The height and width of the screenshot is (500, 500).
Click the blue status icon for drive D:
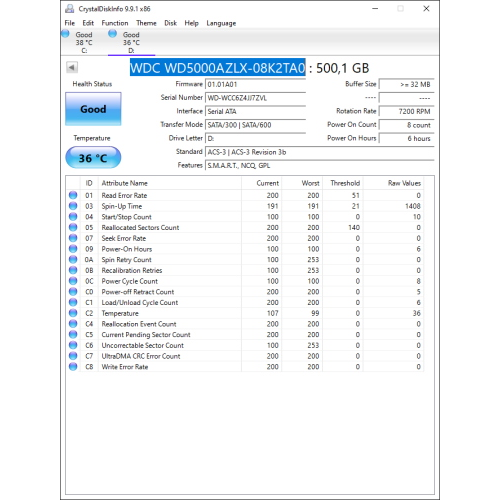pos(113,34)
